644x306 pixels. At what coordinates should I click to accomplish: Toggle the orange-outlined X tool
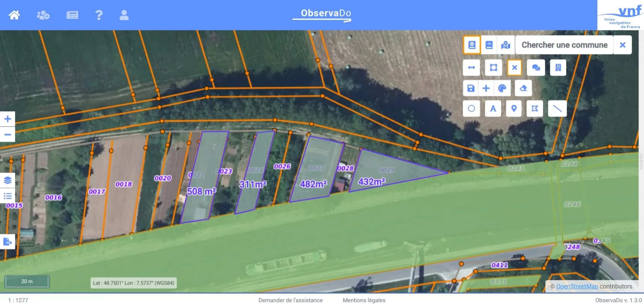tap(515, 68)
